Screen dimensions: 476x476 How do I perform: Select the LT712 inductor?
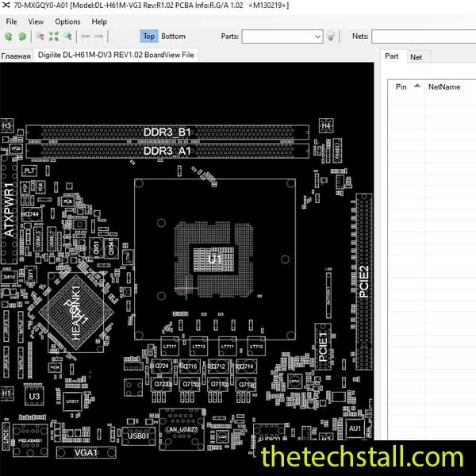pos(256,346)
